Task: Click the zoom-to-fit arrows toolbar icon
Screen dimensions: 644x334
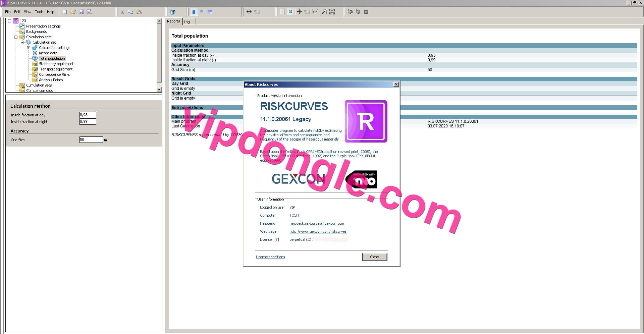Action: click(332, 12)
